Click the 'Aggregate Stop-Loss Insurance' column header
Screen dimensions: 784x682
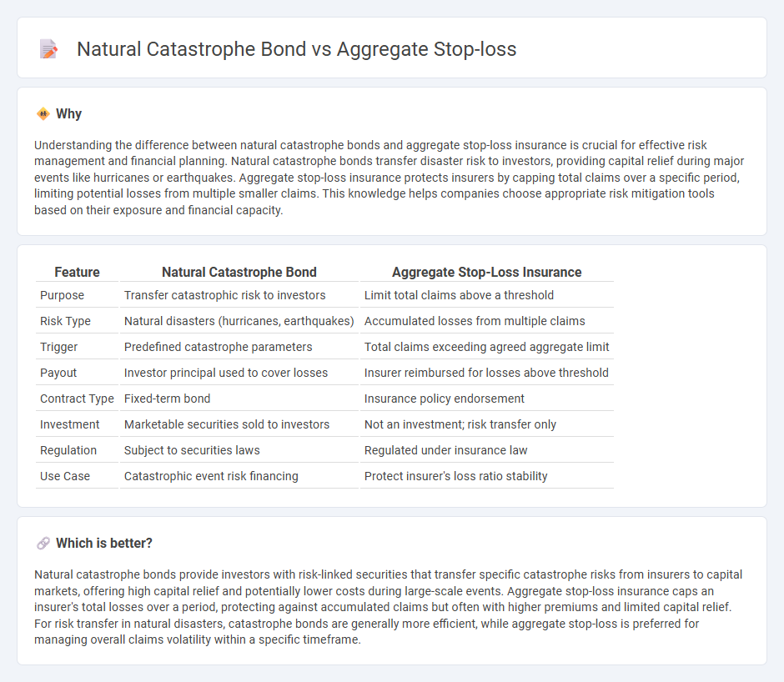point(486,272)
